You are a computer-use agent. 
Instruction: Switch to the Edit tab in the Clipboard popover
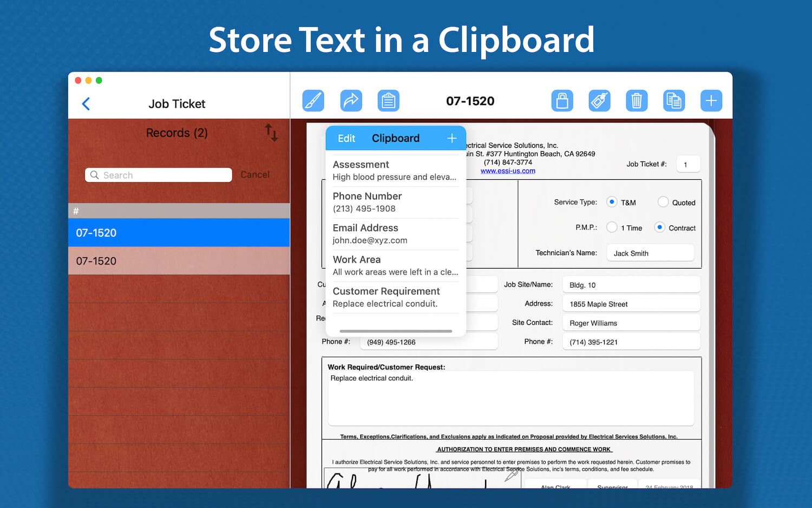pyautogui.click(x=346, y=138)
